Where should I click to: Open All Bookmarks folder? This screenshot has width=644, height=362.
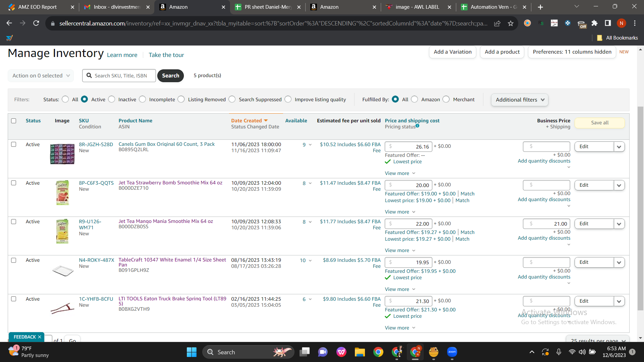click(x=618, y=38)
